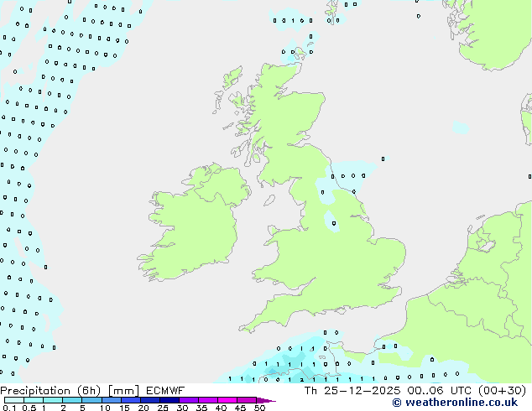Click the 0.5–1 mm legend color swatch

(x=34, y=400)
